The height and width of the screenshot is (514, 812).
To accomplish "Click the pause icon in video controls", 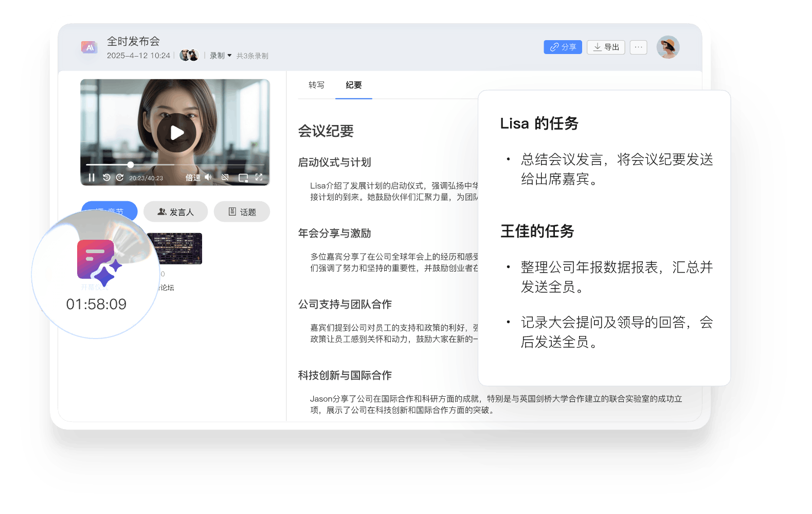I will click(x=92, y=178).
